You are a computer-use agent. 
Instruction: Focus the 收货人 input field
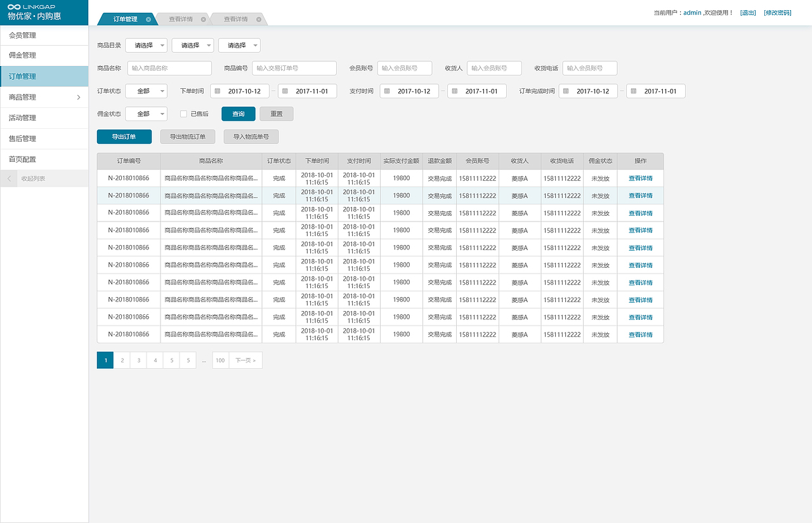(x=494, y=68)
